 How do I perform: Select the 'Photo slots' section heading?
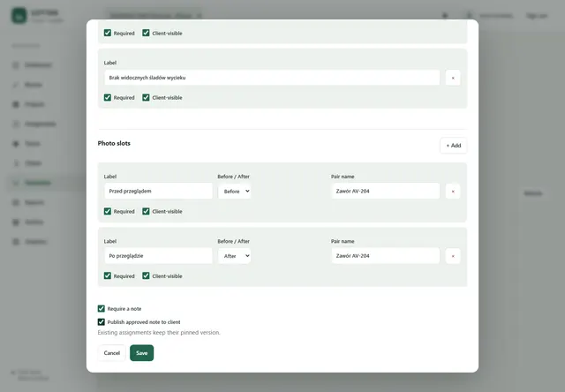(x=114, y=143)
